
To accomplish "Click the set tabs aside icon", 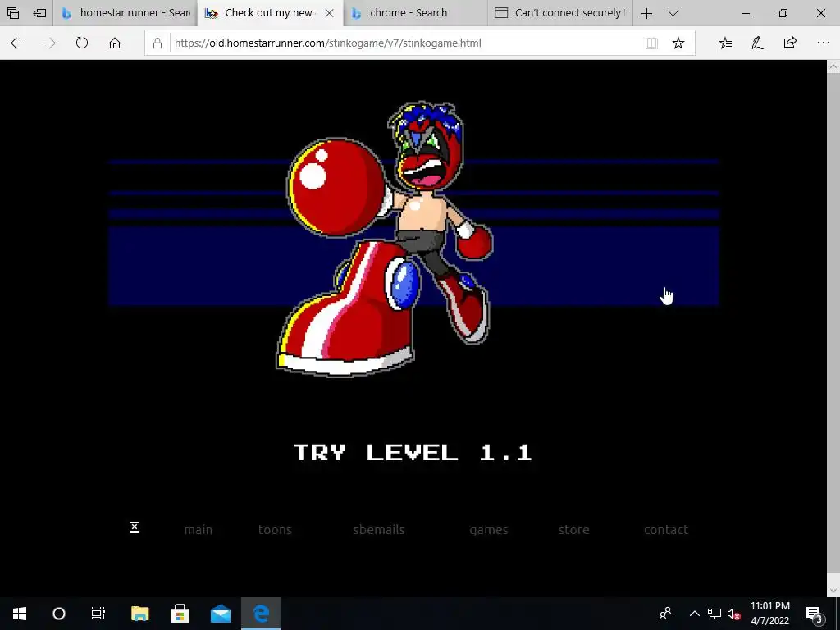I will (x=39, y=13).
